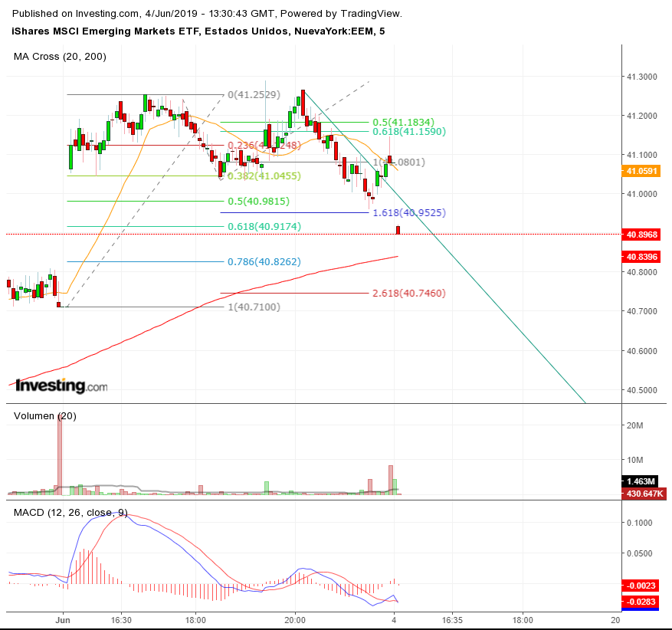This screenshot has height=630, width=672.
Task: Select the 0(41.2529) Fibonacci level label
Action: [x=254, y=94]
